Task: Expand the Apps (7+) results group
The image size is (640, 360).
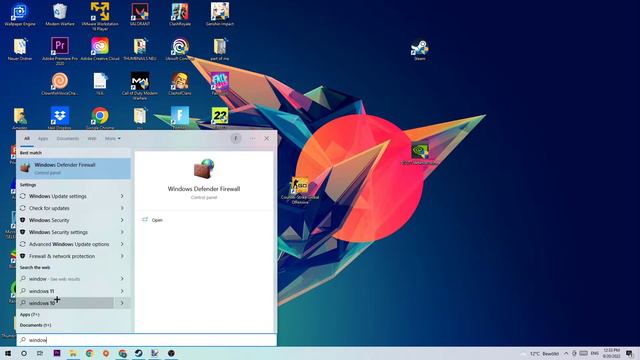Action: coord(30,315)
